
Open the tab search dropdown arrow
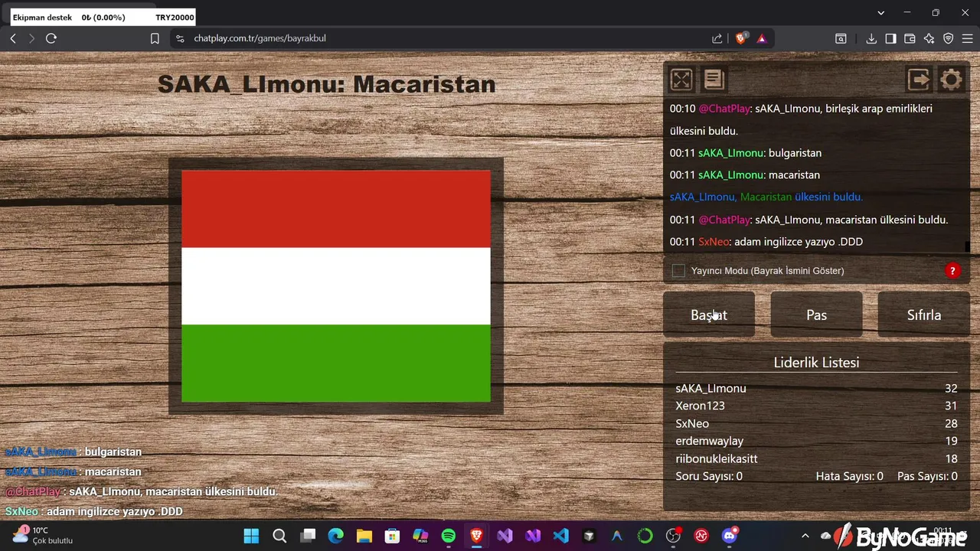pyautogui.click(x=880, y=12)
